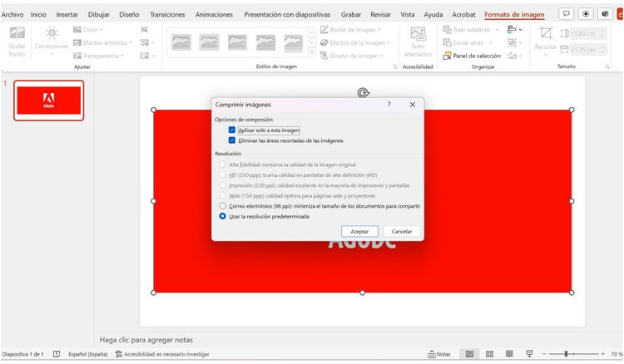Switch to the Diseño tab
Image resolution: width=624 pixels, height=364 pixels.
click(129, 15)
